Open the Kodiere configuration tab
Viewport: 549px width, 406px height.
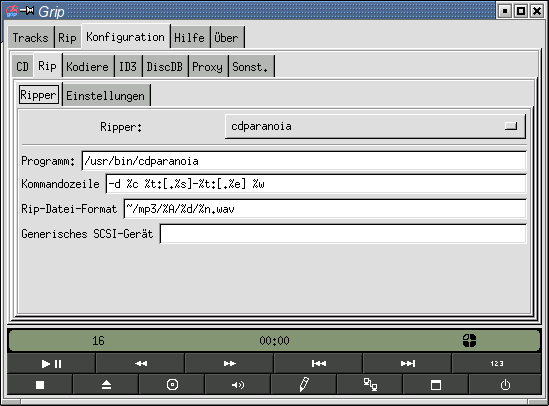tap(88, 66)
